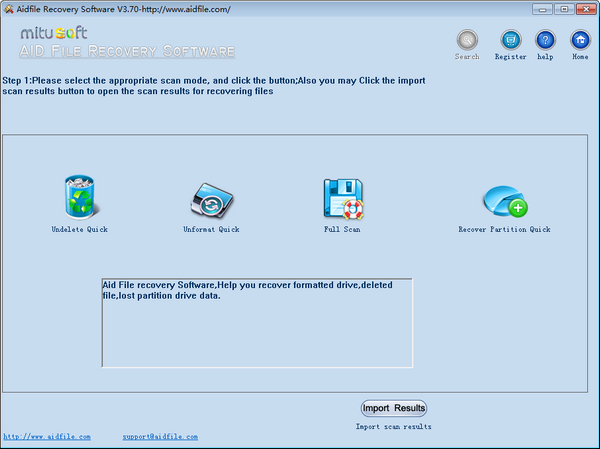
Task: Go to the Home icon
Action: click(x=580, y=40)
